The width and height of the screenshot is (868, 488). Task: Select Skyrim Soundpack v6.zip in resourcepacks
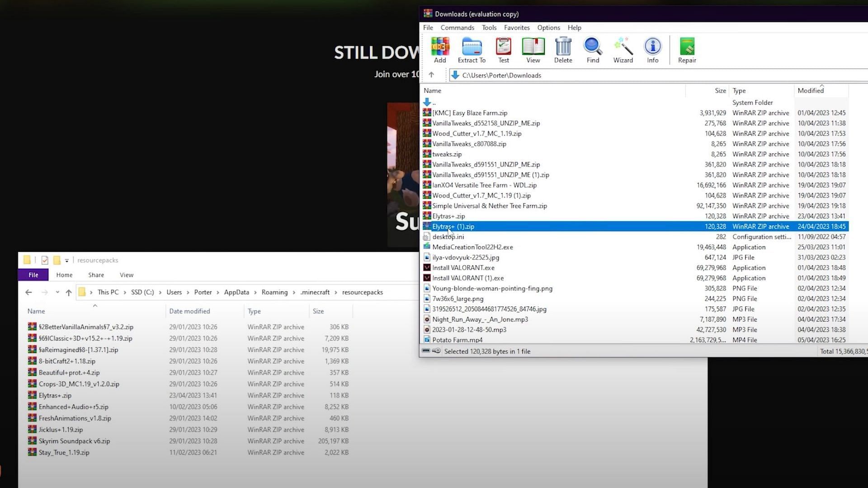pos(73,441)
